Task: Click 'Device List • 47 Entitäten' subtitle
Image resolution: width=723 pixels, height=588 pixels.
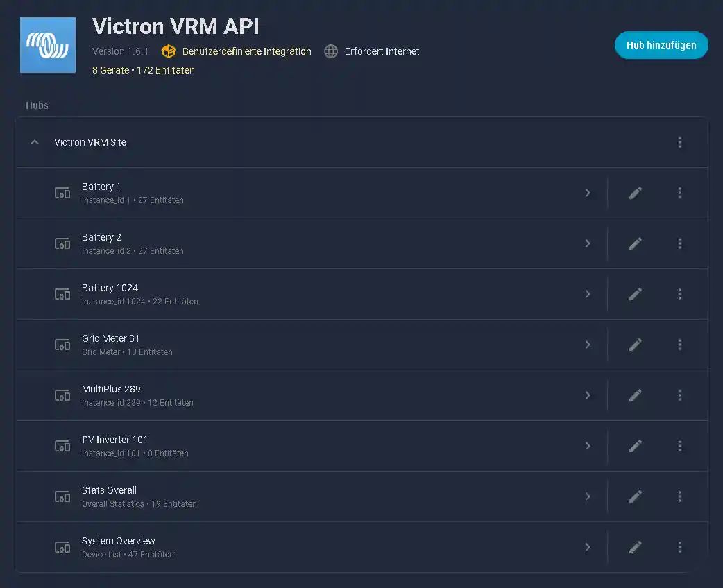Action: pos(128,555)
